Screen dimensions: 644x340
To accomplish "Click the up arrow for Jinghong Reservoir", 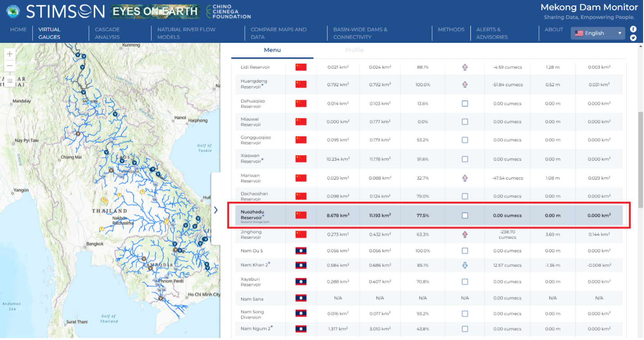I will coord(465,234).
